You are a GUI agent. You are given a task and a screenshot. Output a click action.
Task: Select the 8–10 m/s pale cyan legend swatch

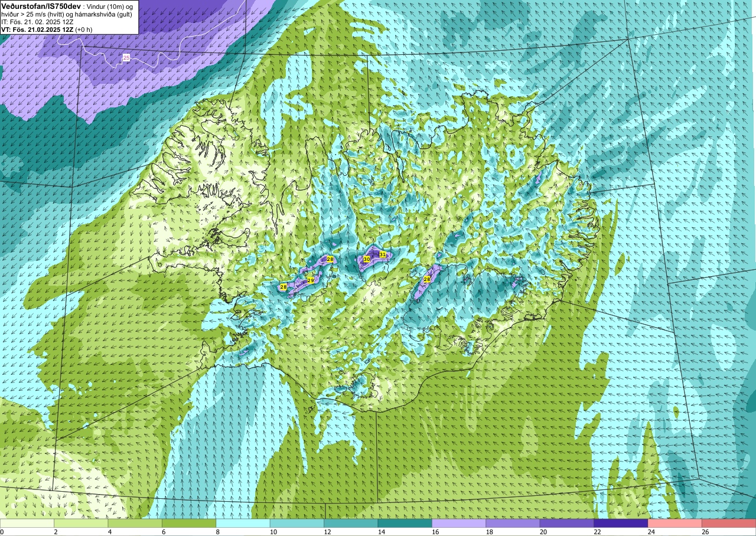pos(243,523)
